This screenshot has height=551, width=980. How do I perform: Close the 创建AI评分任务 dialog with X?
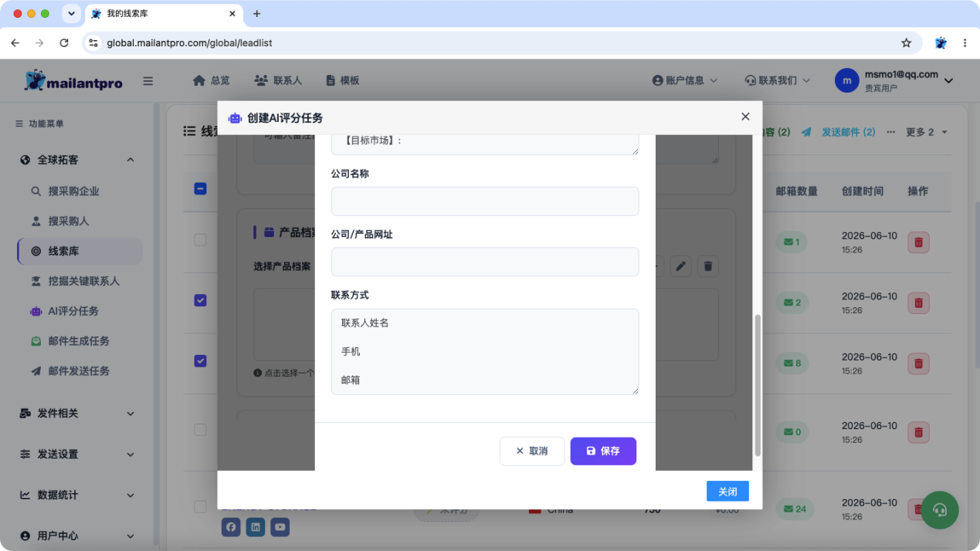point(745,117)
